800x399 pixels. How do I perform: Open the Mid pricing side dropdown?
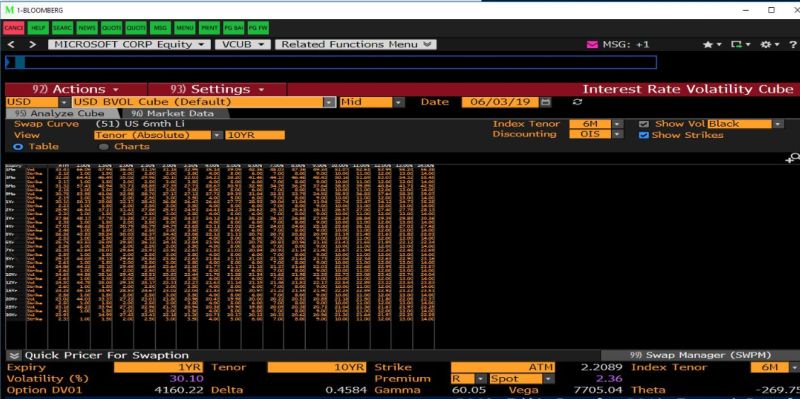tap(398, 102)
